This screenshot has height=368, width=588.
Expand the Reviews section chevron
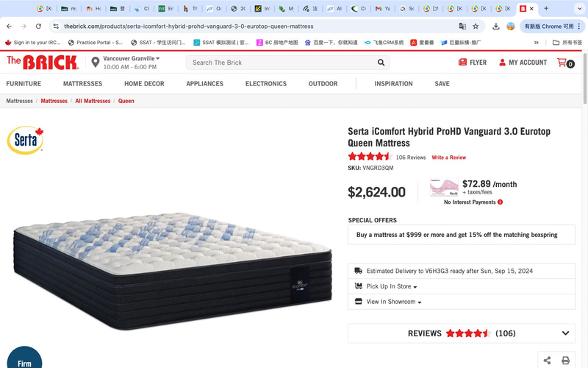pos(565,333)
